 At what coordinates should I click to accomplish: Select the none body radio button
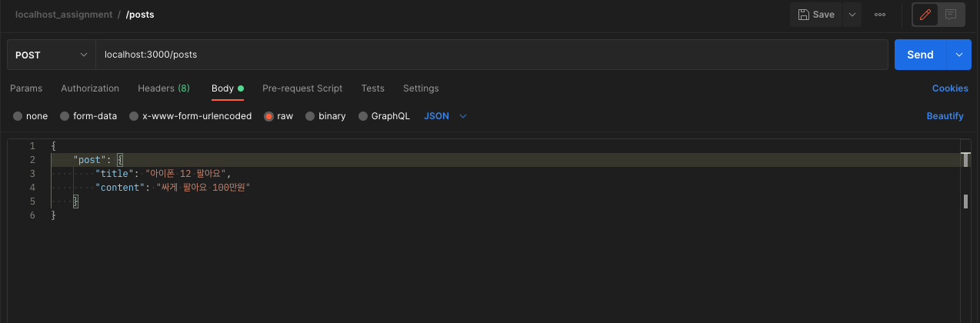point(18,116)
